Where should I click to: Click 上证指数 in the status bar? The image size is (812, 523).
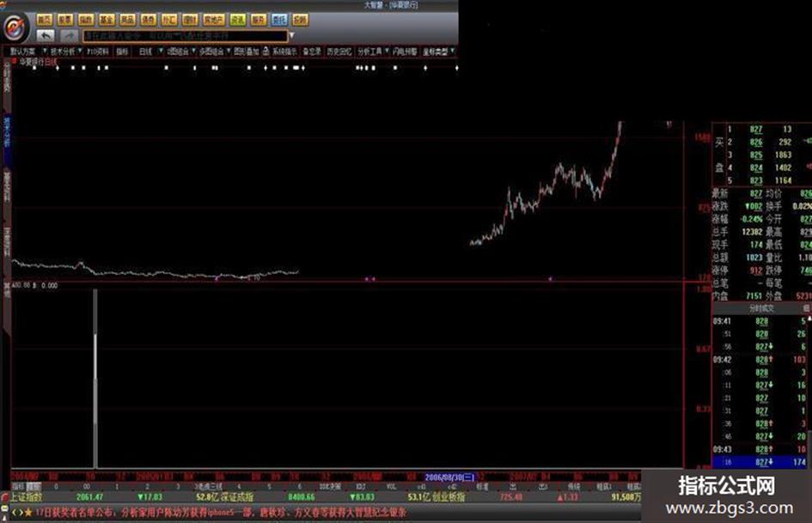pos(27,497)
